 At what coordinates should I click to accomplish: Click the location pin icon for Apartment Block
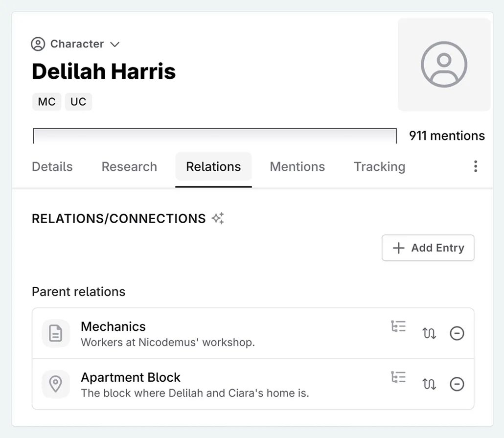pyautogui.click(x=56, y=384)
